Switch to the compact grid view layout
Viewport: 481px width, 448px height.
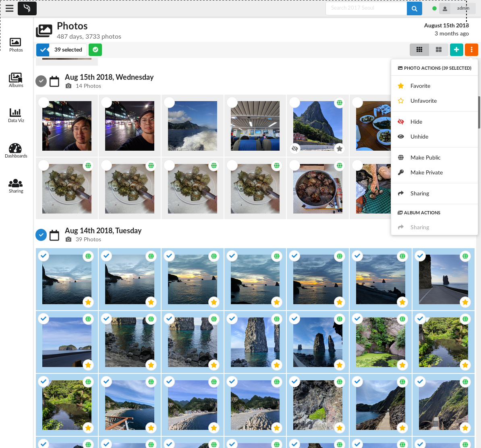click(x=419, y=50)
